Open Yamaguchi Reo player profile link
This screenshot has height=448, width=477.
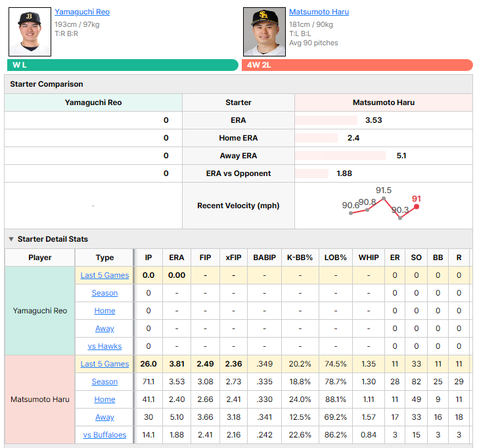[82, 12]
